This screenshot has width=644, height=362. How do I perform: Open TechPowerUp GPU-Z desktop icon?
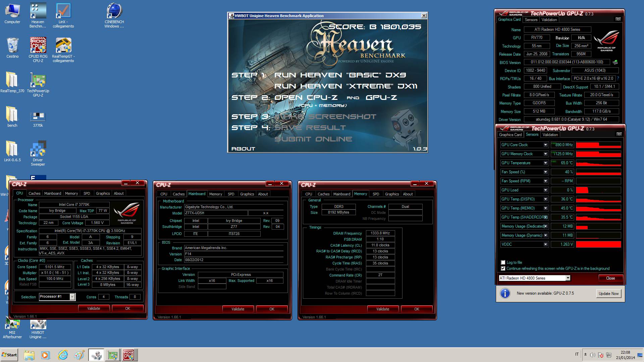point(38,84)
